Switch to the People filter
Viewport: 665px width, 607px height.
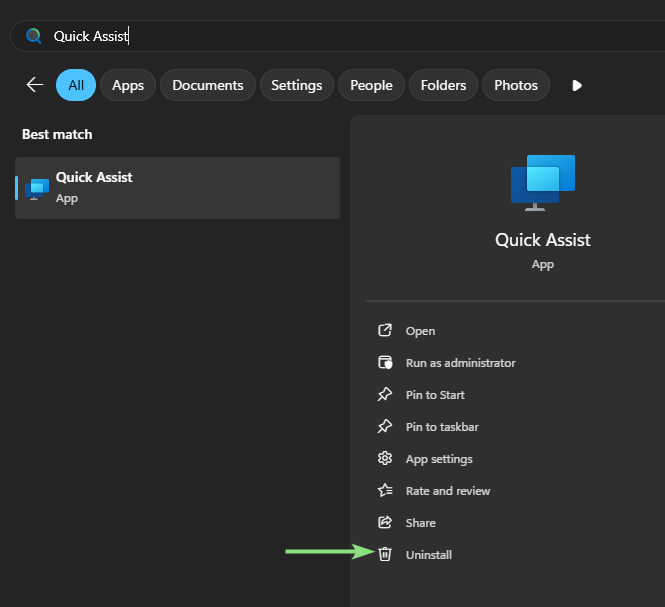(372, 85)
